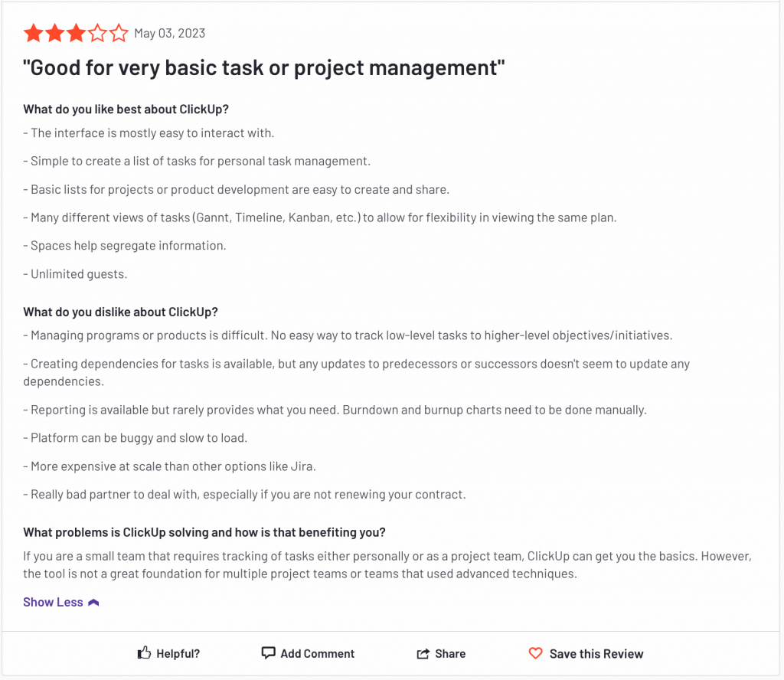Click the first filled rating star
The image size is (784, 680).
[x=34, y=34]
